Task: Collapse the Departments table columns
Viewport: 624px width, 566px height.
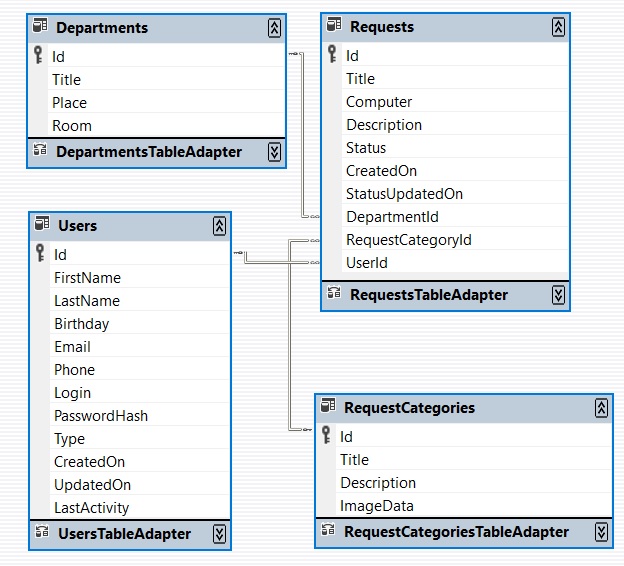Action: click(x=274, y=28)
